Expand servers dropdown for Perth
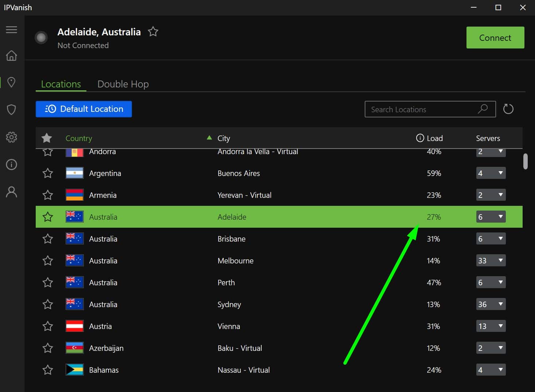 click(x=491, y=282)
